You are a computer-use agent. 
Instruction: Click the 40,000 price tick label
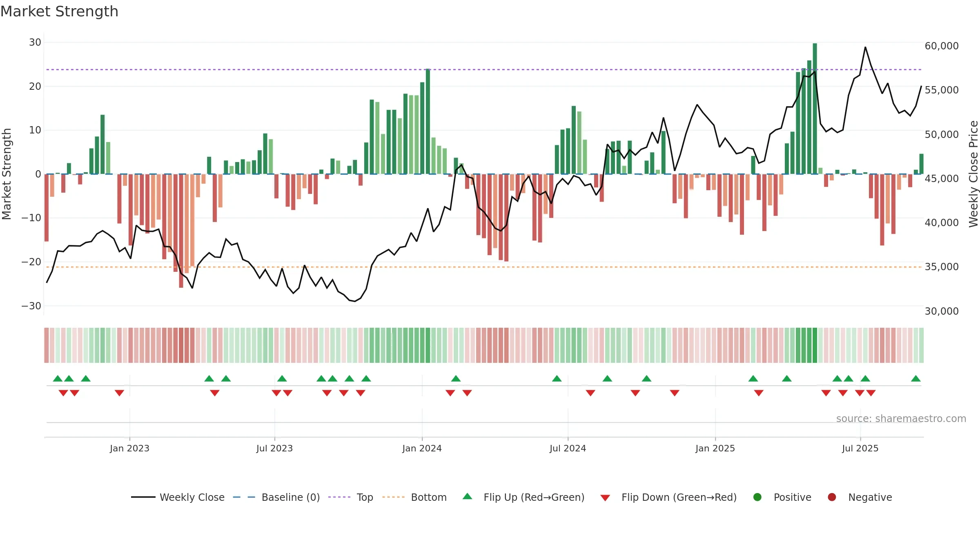coord(942,223)
